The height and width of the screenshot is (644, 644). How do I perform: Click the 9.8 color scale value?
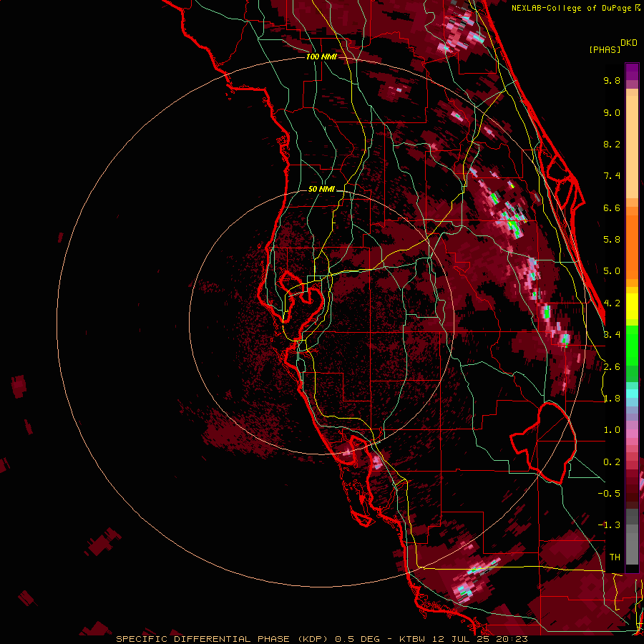pyautogui.click(x=612, y=80)
